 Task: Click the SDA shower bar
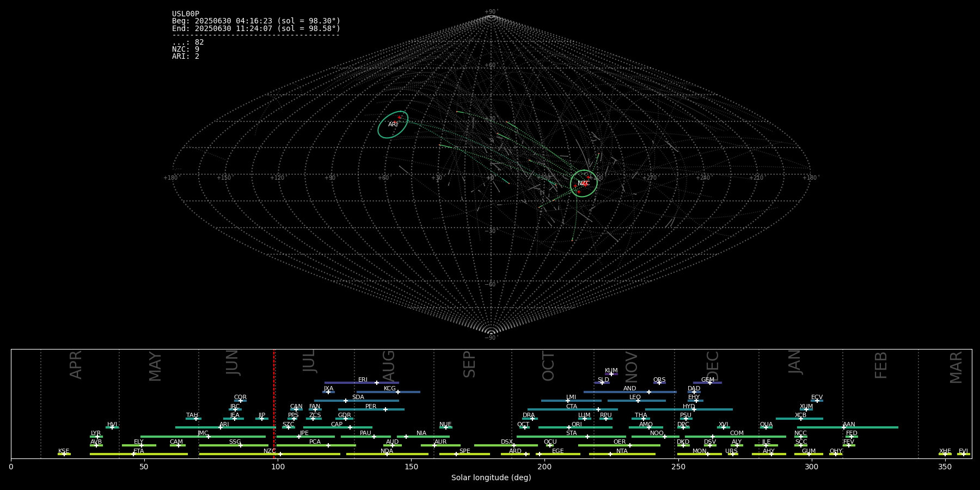tap(356, 401)
